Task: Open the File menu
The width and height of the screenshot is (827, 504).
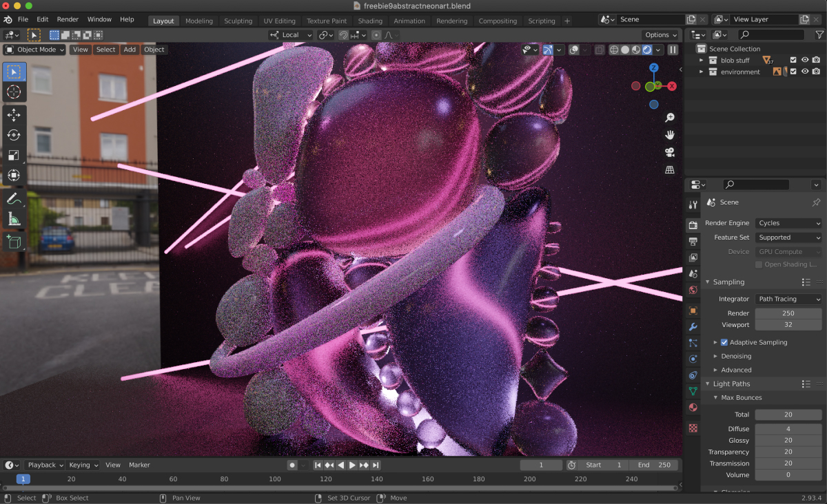Action: coord(23,19)
